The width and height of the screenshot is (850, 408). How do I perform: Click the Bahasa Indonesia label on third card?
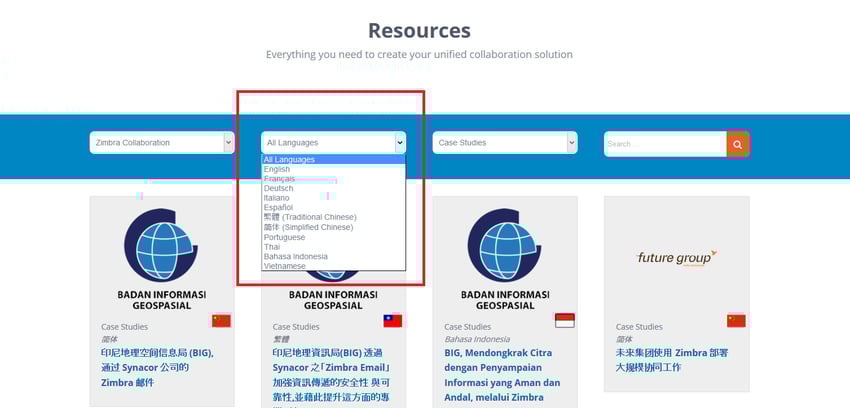pos(477,339)
